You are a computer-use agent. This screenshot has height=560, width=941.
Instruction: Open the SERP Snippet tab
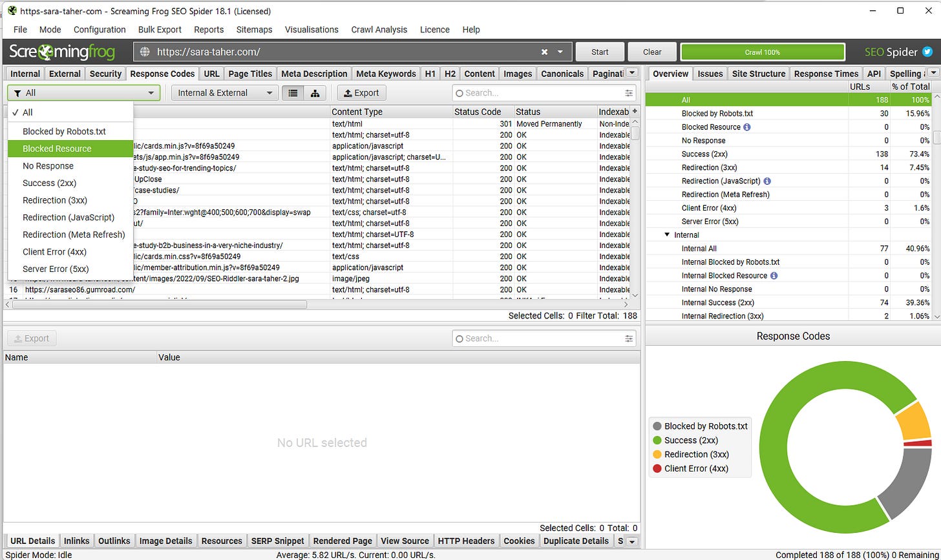pyautogui.click(x=277, y=541)
